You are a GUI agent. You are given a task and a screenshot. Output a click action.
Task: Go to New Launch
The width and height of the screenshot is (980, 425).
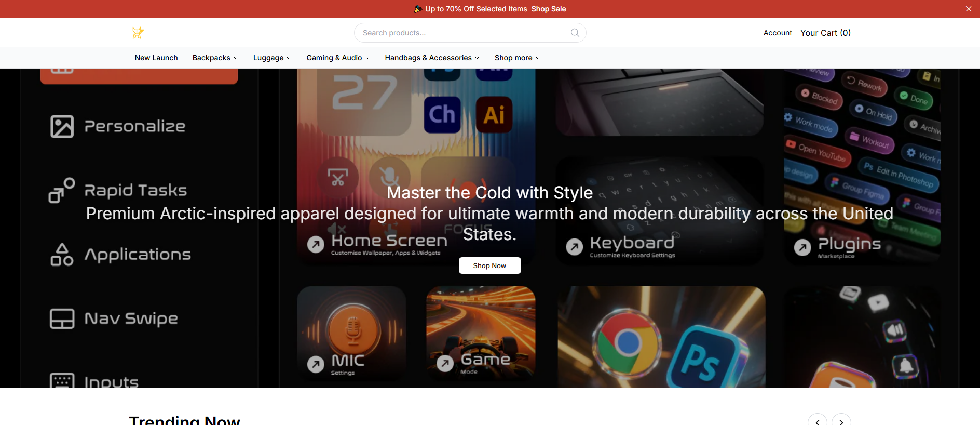coord(156,58)
